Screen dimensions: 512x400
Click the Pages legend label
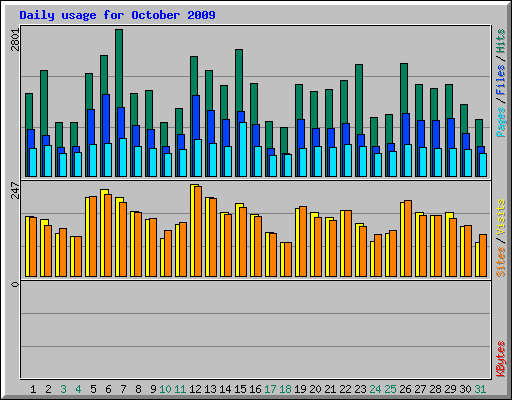tap(500, 122)
